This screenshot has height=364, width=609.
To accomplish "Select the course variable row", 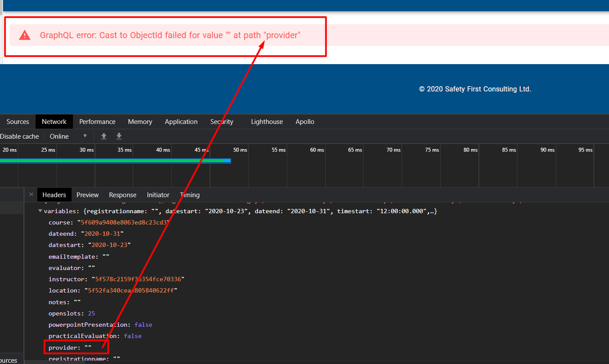I will [x=108, y=222].
